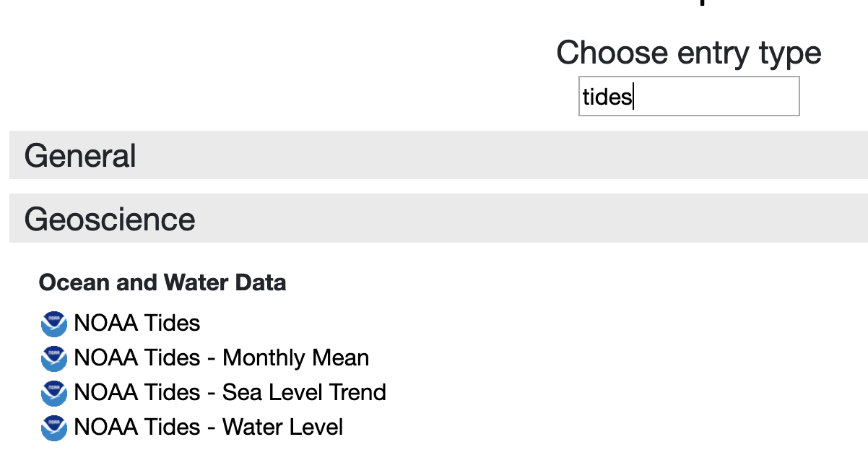Select NOAA Tides - Sea Level Trend
868x455 pixels.
pyautogui.click(x=230, y=392)
